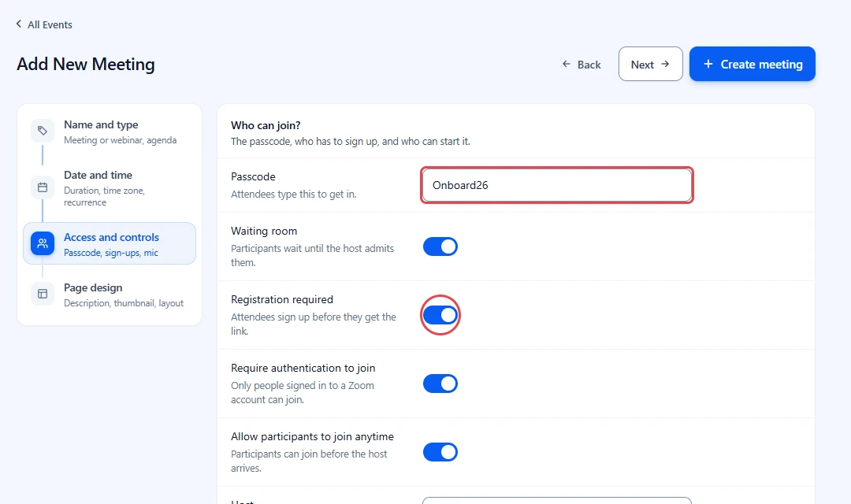Focus the Passcode input field

coord(557,185)
